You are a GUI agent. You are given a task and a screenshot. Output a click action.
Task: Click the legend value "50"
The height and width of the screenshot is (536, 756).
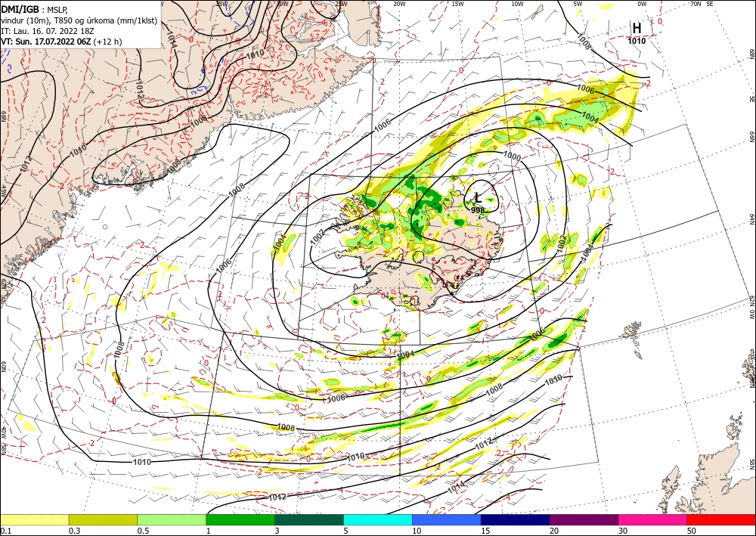691,531
